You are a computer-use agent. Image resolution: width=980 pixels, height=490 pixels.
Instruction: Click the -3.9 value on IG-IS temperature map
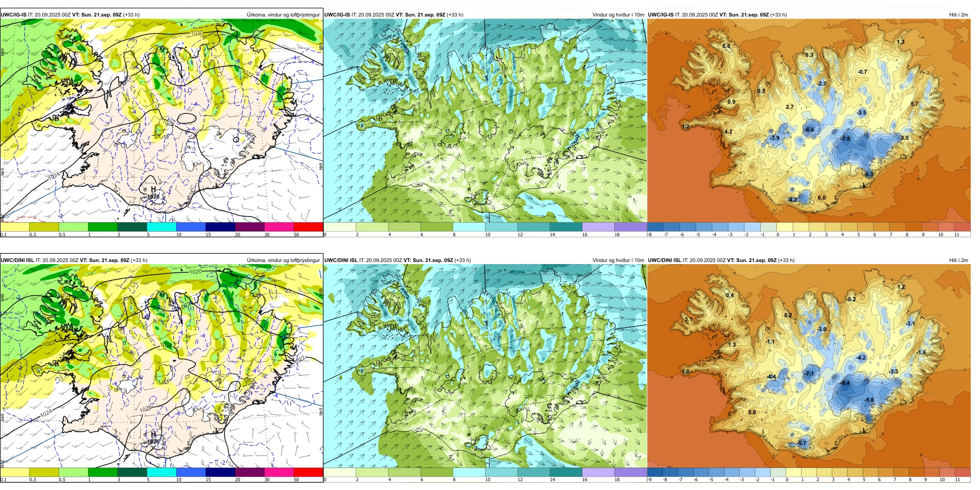[775, 138]
